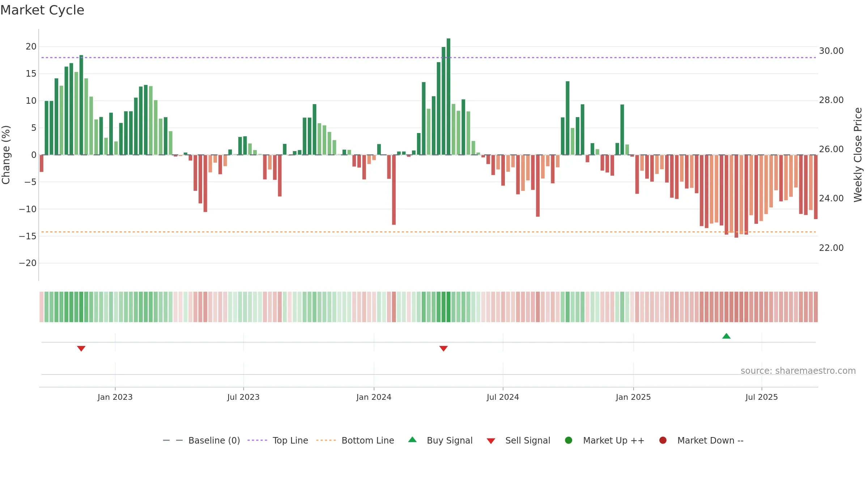Click the 28.00 price axis tick label
Image resolution: width=868 pixels, height=488 pixels.
(831, 100)
